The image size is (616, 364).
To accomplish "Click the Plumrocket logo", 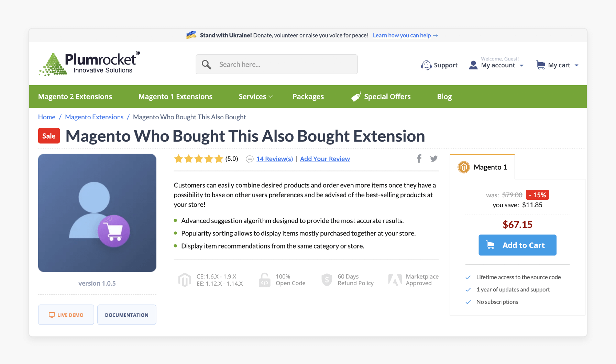I will [x=89, y=64].
